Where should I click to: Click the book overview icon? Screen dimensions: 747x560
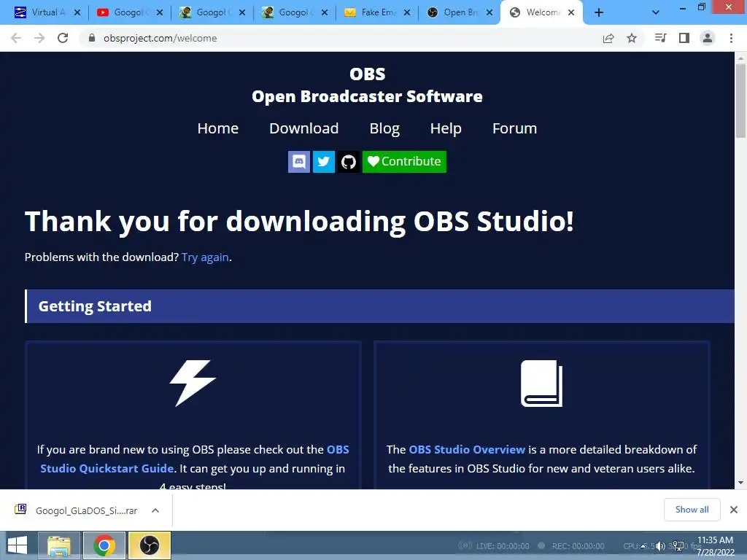[542, 384]
